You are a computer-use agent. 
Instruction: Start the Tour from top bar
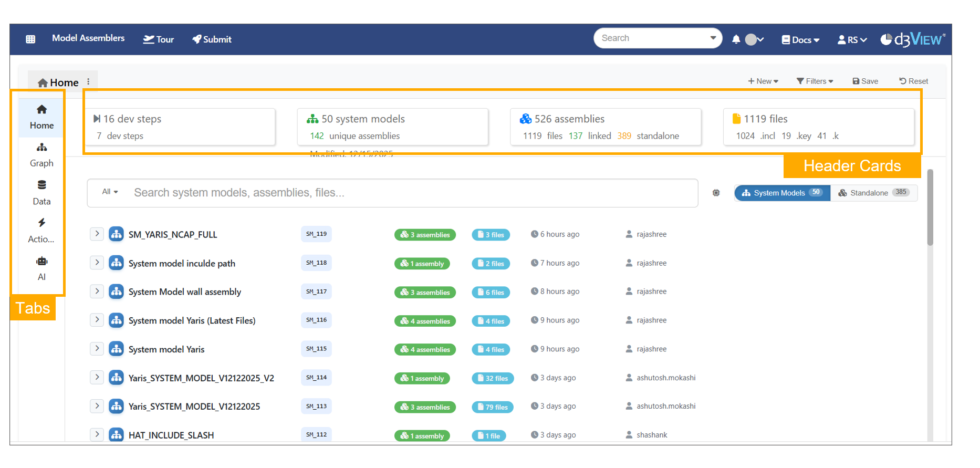(159, 39)
